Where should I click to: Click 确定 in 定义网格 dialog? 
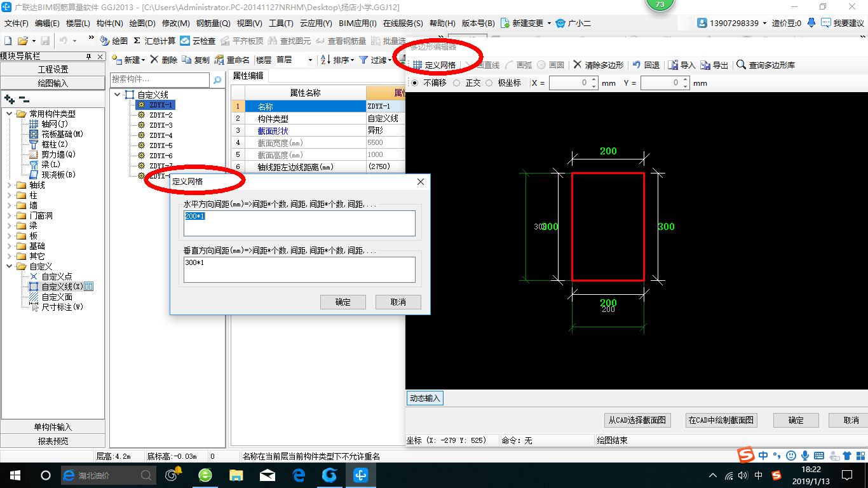(343, 302)
